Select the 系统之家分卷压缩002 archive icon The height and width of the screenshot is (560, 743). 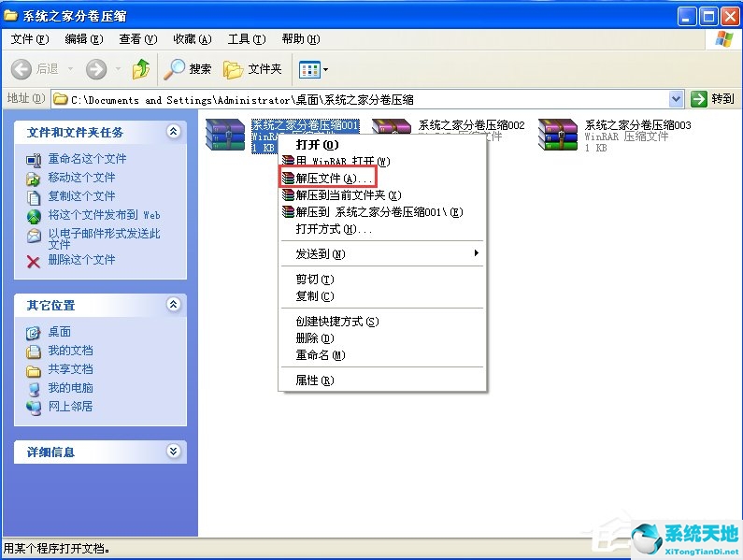pos(392,126)
